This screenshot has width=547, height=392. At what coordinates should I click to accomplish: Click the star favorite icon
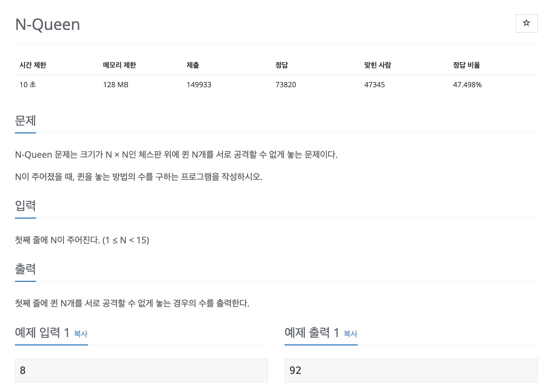[x=526, y=23]
